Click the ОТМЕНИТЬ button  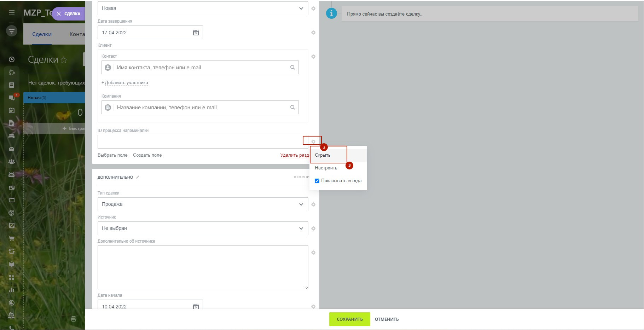pos(387,319)
